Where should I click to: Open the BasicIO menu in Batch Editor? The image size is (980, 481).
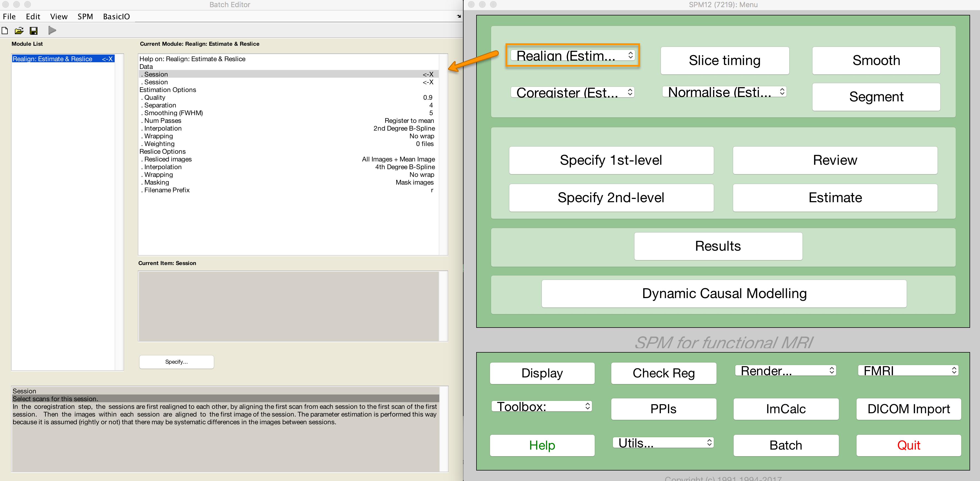click(x=116, y=16)
